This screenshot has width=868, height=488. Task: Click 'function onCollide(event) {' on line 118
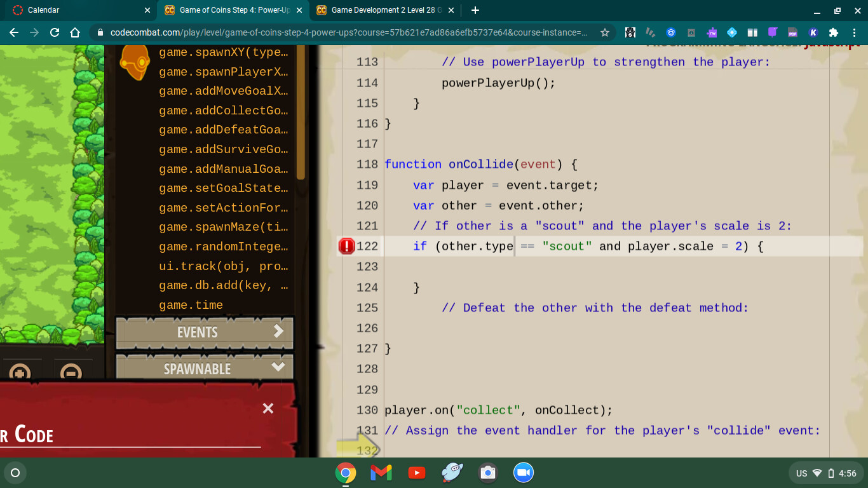point(481,164)
